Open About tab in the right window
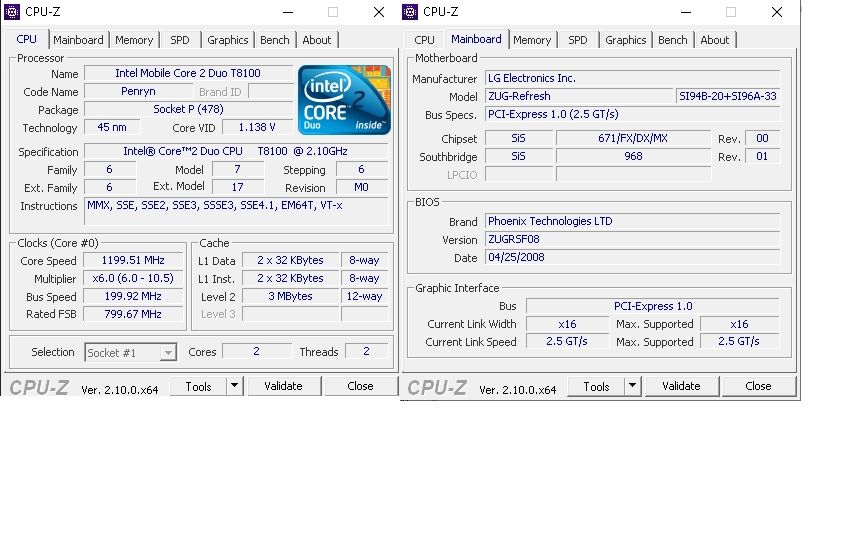The width and height of the screenshot is (864, 540). click(715, 40)
